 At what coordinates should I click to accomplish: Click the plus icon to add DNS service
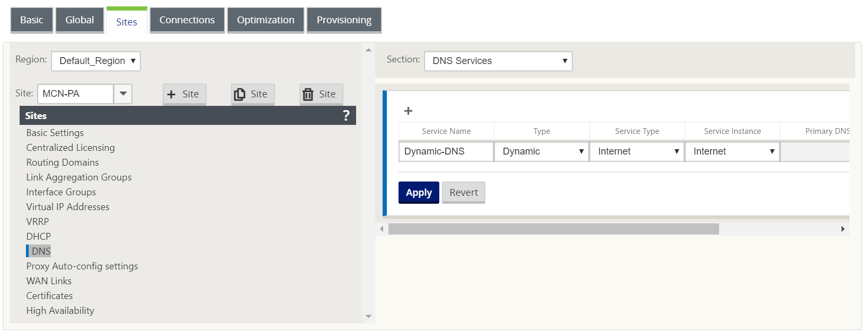click(408, 111)
